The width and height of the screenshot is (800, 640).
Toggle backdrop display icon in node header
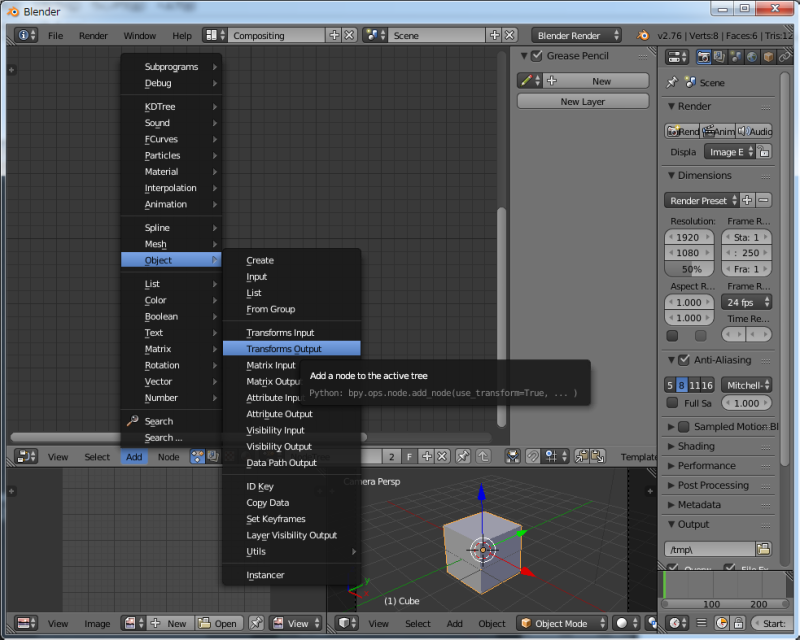coord(512,456)
